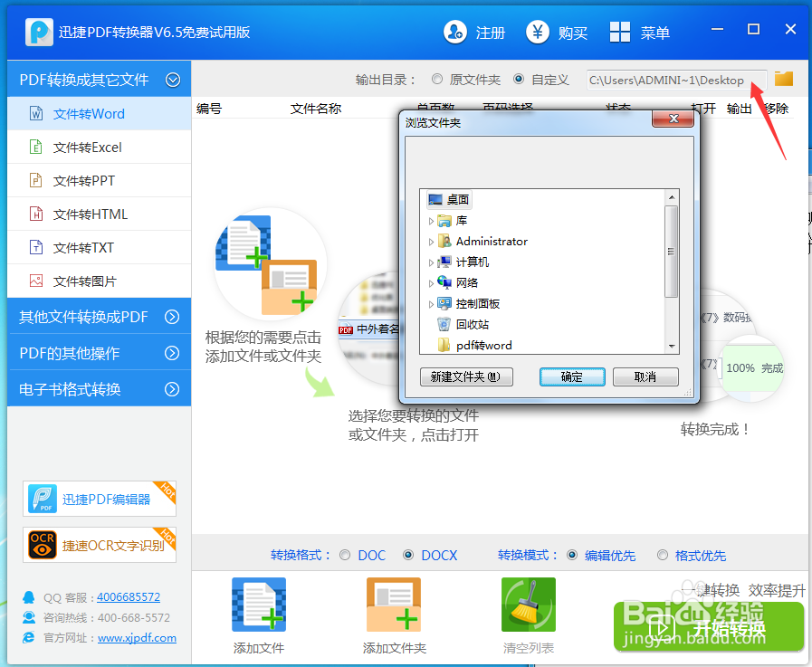Image resolution: width=812 pixels, height=667 pixels.
Task: Expand the 网络 tree node arrow
Action: (430, 283)
